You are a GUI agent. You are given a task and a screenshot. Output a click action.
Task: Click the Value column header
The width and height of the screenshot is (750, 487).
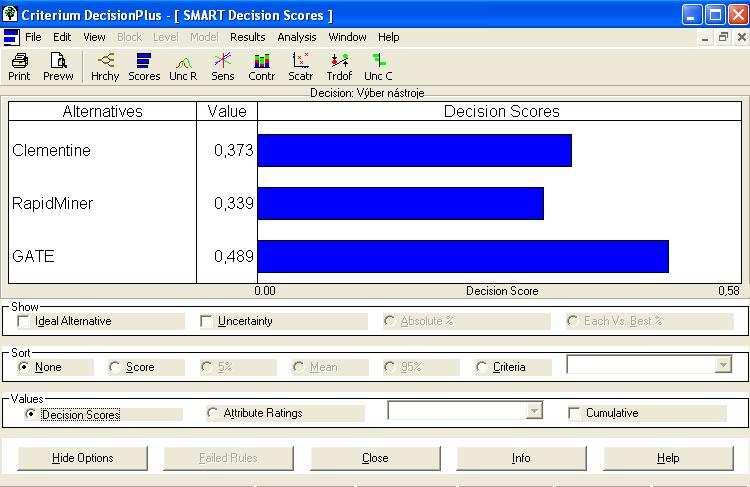[x=227, y=111]
